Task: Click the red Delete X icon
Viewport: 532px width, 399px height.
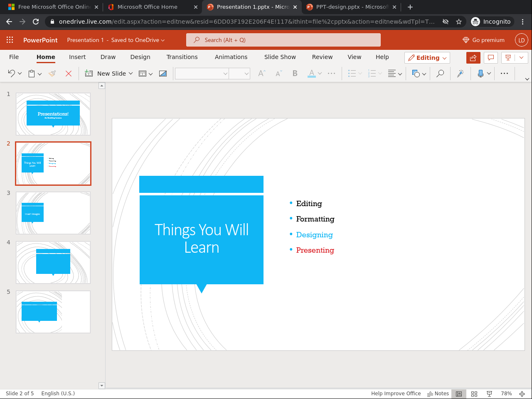Action: (69, 74)
